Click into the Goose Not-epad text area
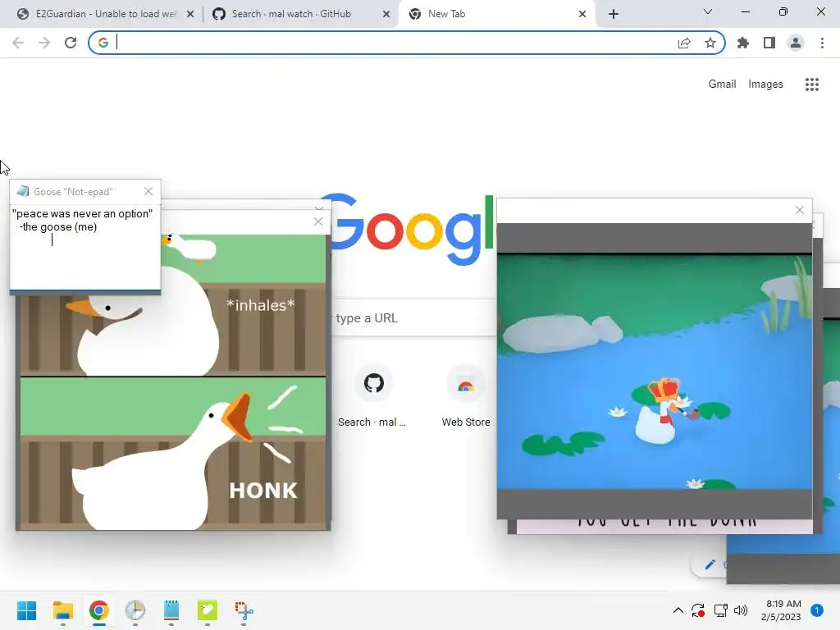 pyautogui.click(x=85, y=248)
